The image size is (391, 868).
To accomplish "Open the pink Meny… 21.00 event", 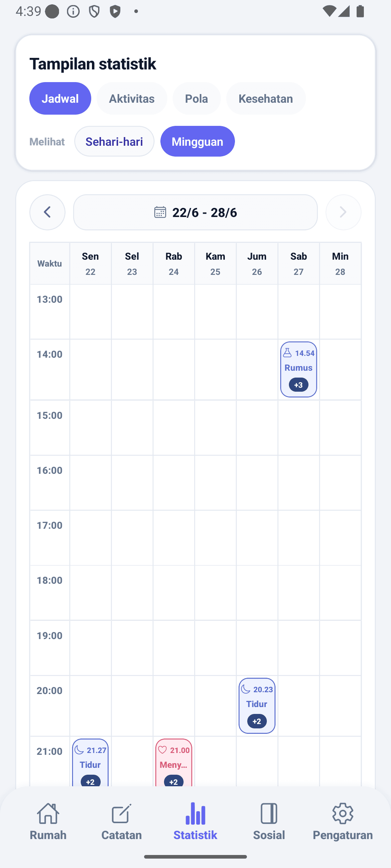I will (174, 762).
